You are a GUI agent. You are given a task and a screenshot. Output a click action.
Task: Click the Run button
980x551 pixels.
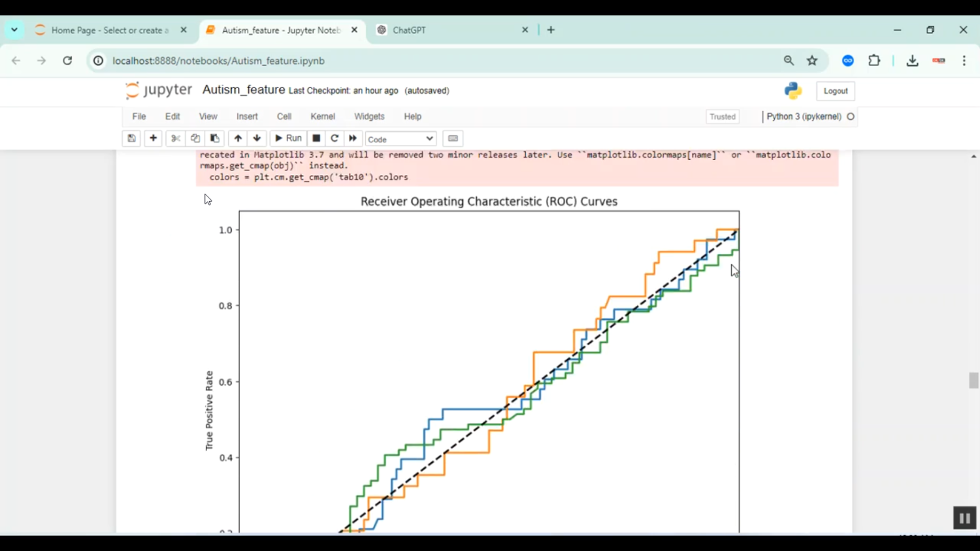click(288, 138)
